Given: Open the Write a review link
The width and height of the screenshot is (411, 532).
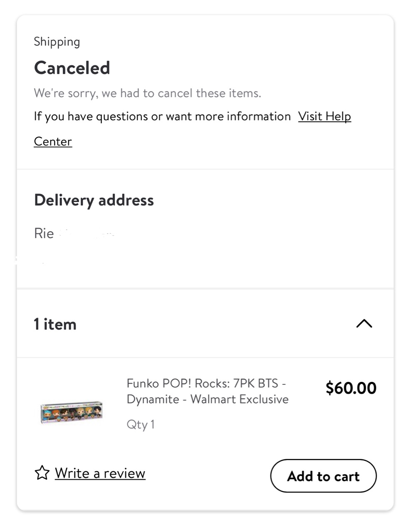Looking at the screenshot, I should [100, 473].
